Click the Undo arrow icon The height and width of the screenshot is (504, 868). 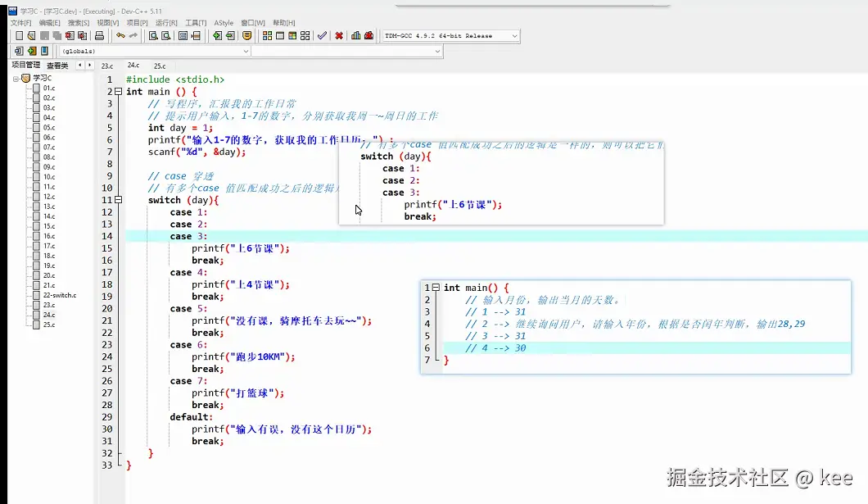pyautogui.click(x=120, y=35)
